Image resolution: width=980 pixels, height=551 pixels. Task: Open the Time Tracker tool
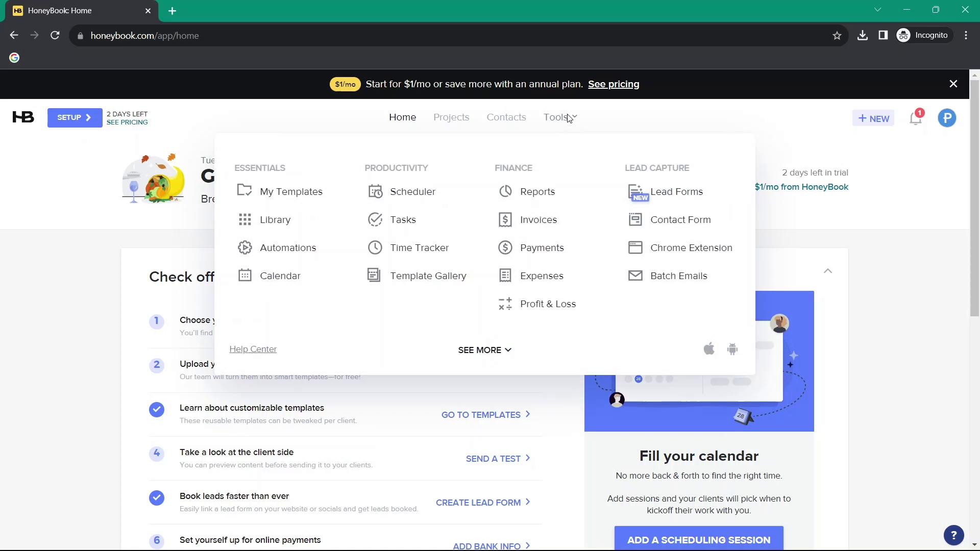420,247
